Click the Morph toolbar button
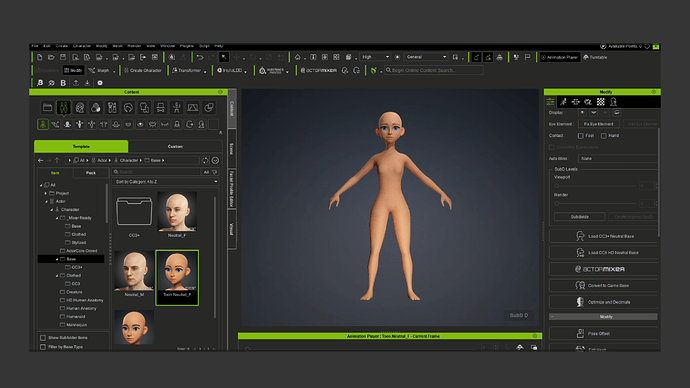Viewport: 690px width, 388px height. pyautogui.click(x=99, y=70)
